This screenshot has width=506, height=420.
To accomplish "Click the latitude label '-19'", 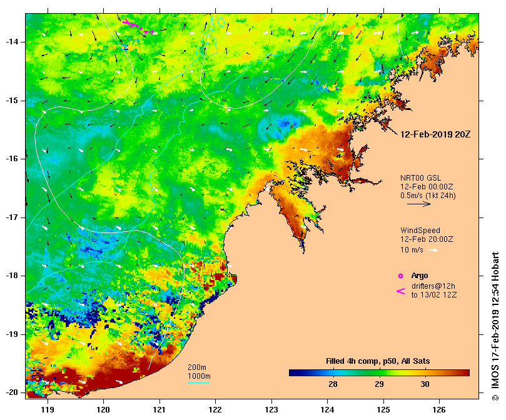I will click(12, 334).
